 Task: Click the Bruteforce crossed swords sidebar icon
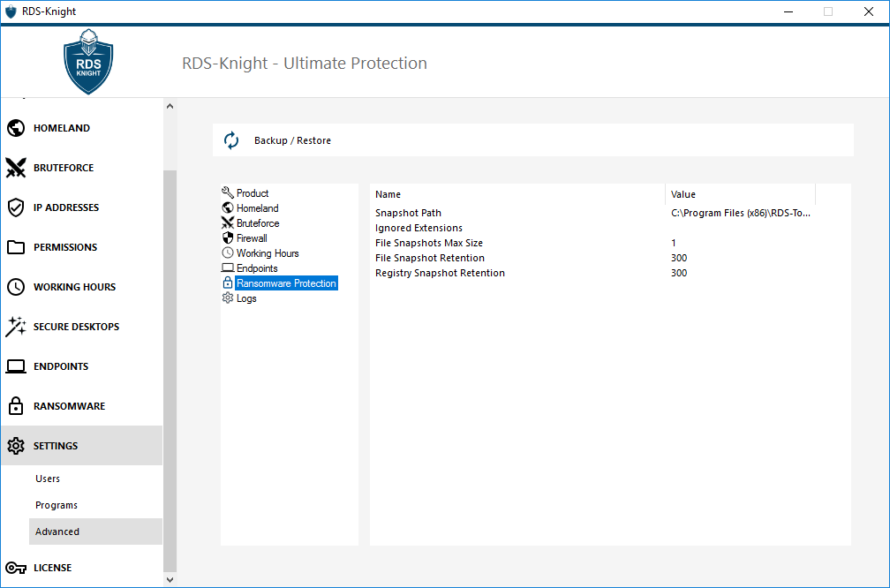(x=16, y=168)
